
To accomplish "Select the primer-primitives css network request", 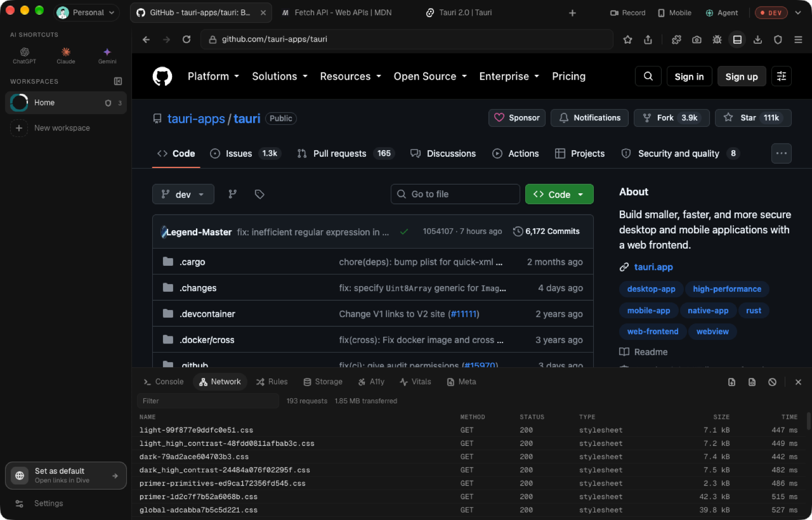I will coord(468,483).
